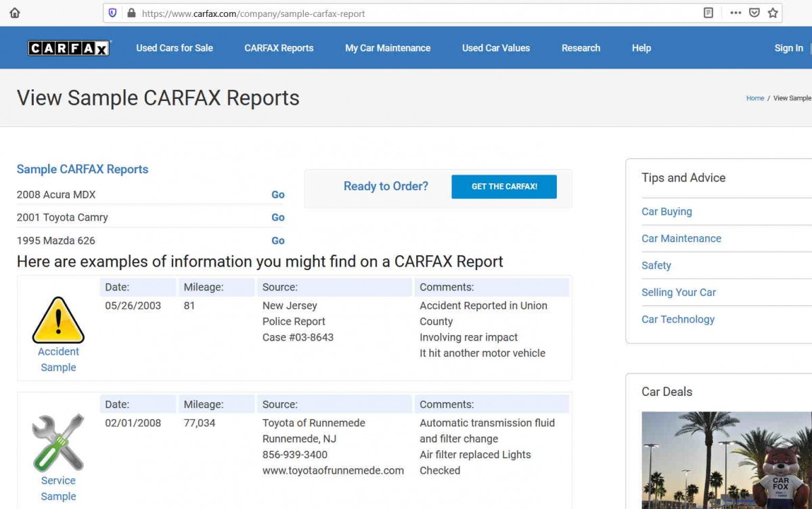Screen dimensions: 812x509
Task: Click the site security padlock icon
Action: pos(131,13)
